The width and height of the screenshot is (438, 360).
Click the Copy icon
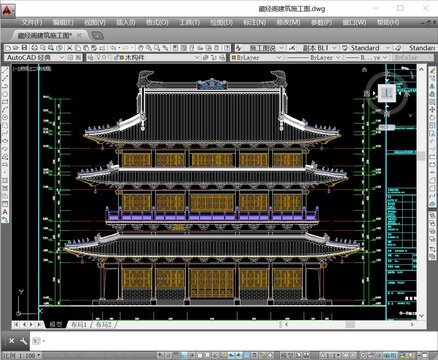pyautogui.click(x=78, y=48)
